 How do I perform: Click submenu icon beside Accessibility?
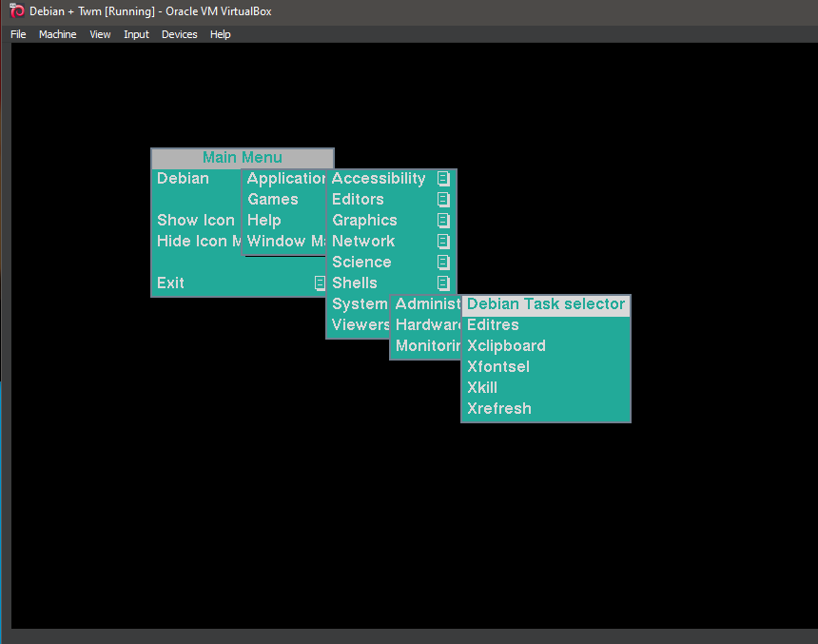click(443, 178)
